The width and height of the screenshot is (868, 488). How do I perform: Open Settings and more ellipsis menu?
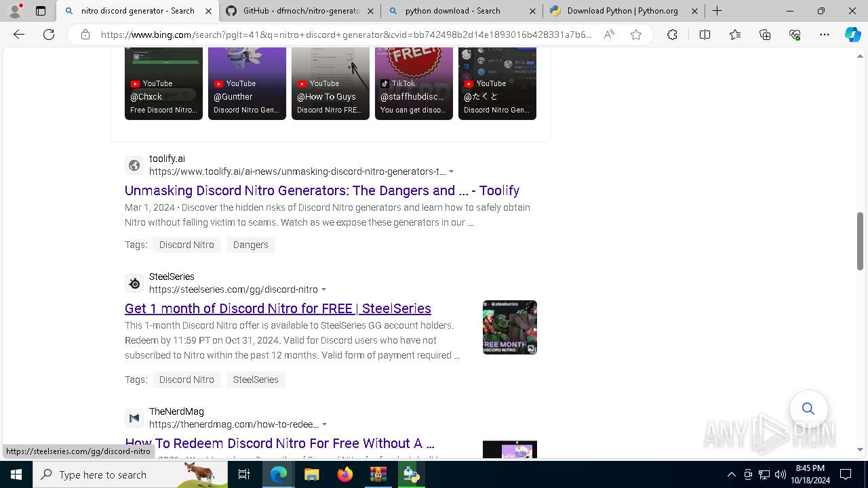coord(825,35)
